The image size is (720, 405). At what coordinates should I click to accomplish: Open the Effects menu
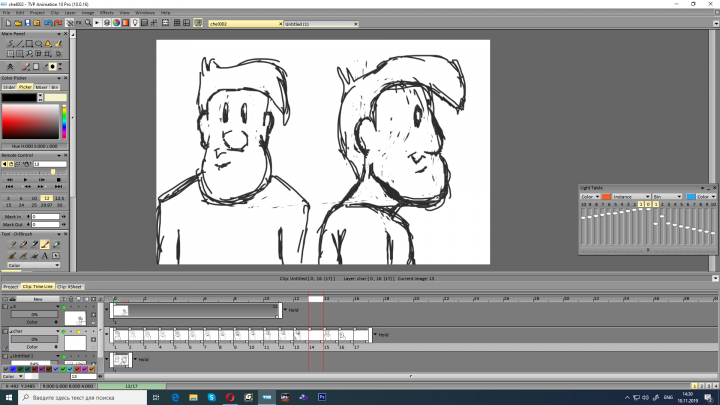tap(107, 13)
